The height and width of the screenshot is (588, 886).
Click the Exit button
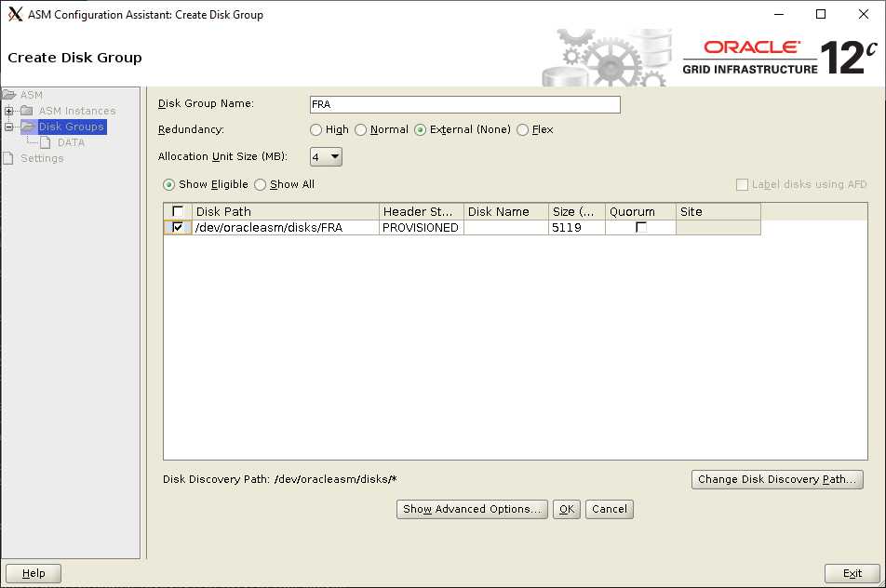click(852, 573)
